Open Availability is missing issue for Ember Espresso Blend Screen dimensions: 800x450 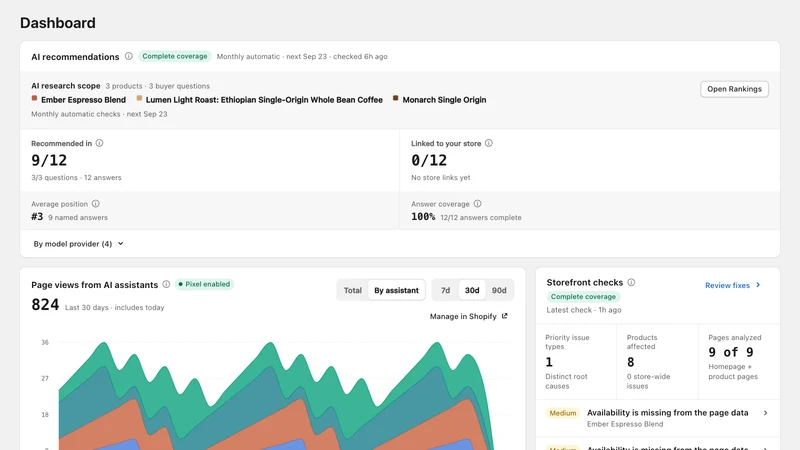(658, 418)
